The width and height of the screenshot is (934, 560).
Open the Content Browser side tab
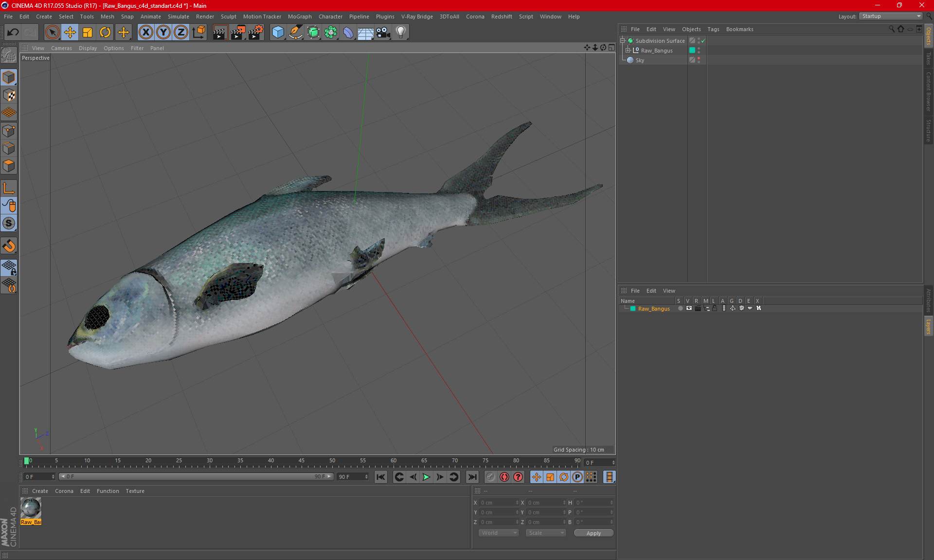[x=928, y=91]
